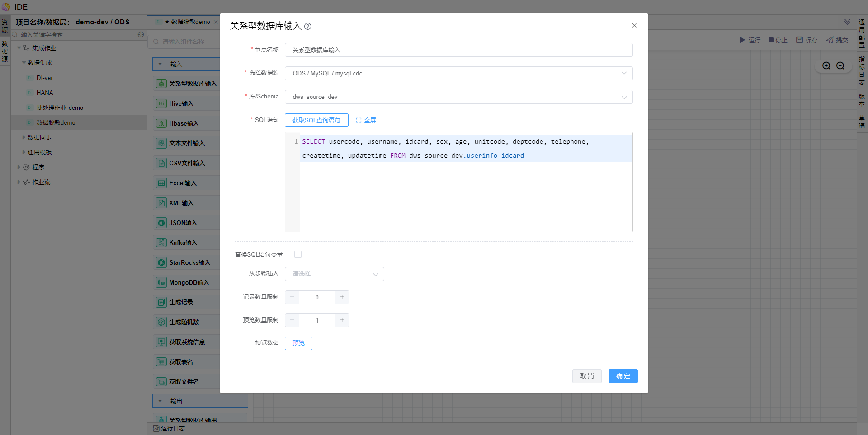Click the zoom in magnifier icon
The width and height of the screenshot is (868, 435).
click(826, 65)
